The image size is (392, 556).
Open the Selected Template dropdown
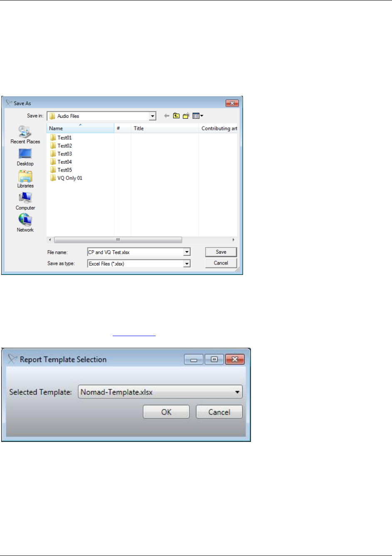pos(237,392)
